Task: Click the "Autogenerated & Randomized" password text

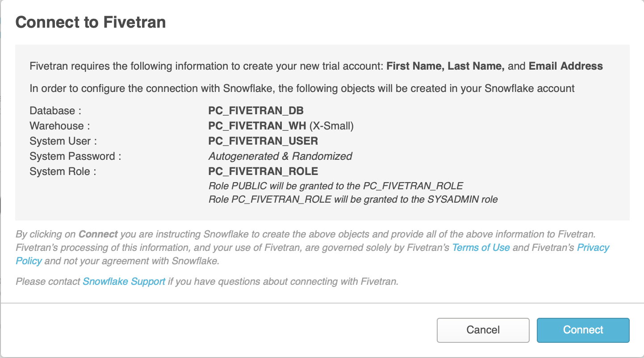Action: point(280,156)
